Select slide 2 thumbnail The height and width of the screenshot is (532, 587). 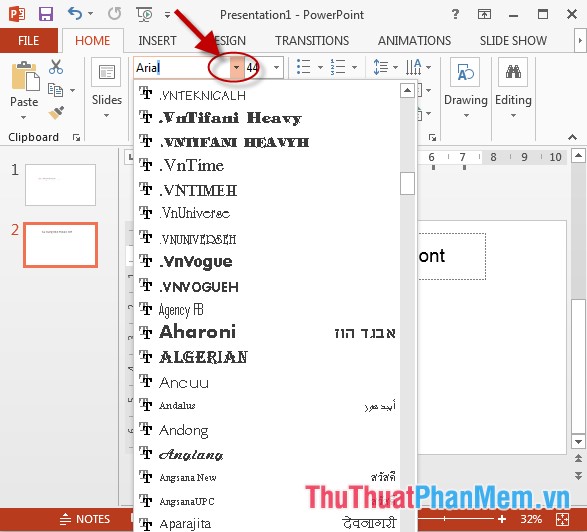pyautogui.click(x=60, y=245)
